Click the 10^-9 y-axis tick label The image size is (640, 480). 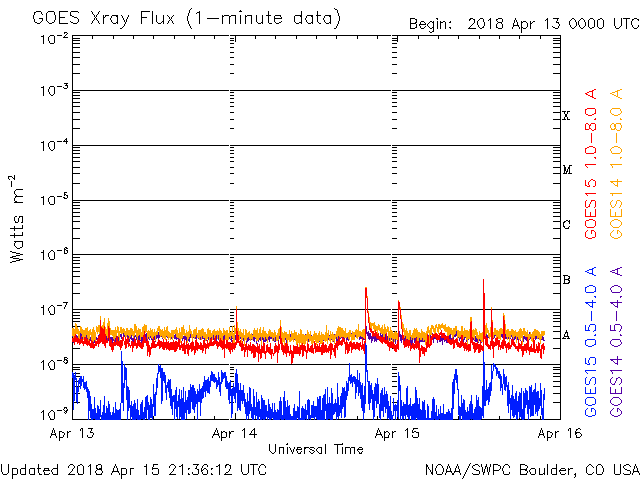54,414
